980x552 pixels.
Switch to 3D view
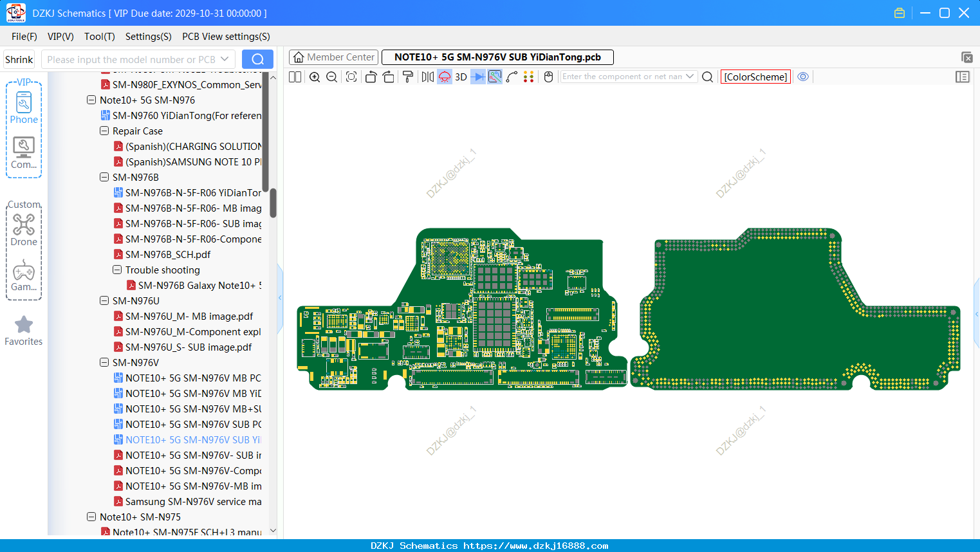(x=461, y=77)
